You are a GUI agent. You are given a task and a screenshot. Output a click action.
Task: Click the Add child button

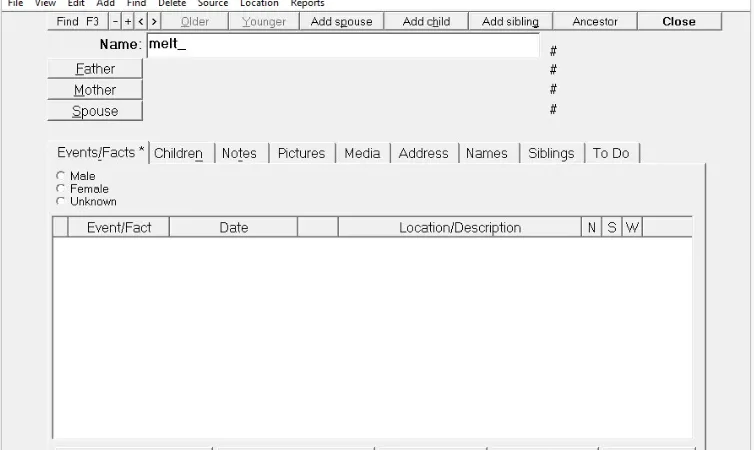426,22
